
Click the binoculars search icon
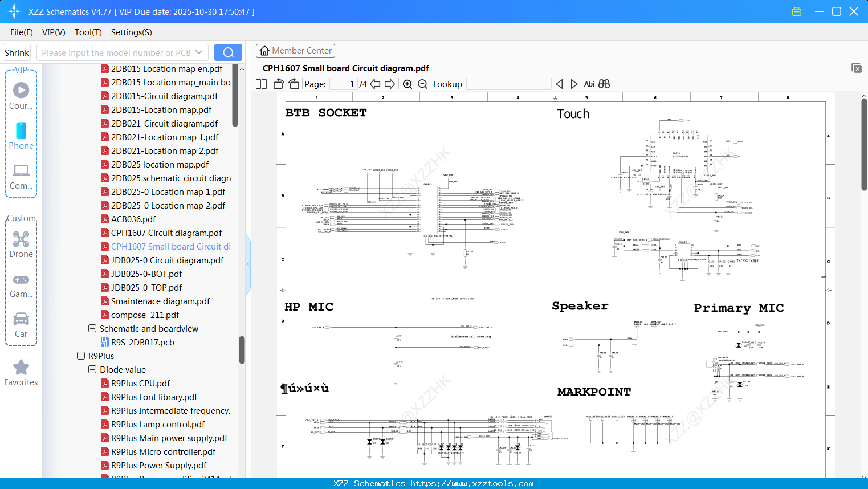coord(604,84)
